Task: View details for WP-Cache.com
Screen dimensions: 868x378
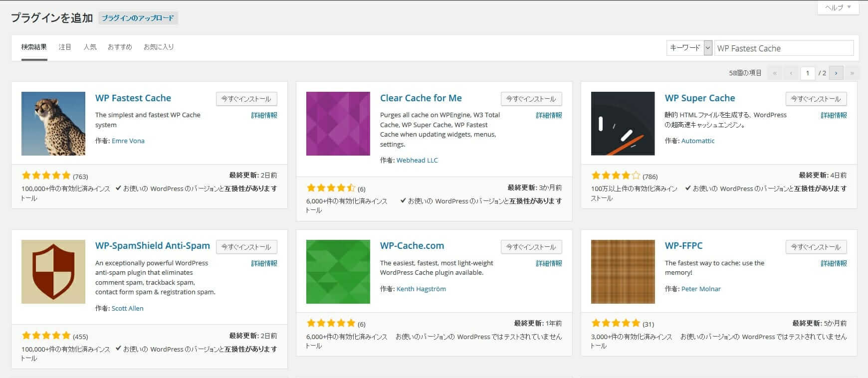Action: [x=549, y=263]
